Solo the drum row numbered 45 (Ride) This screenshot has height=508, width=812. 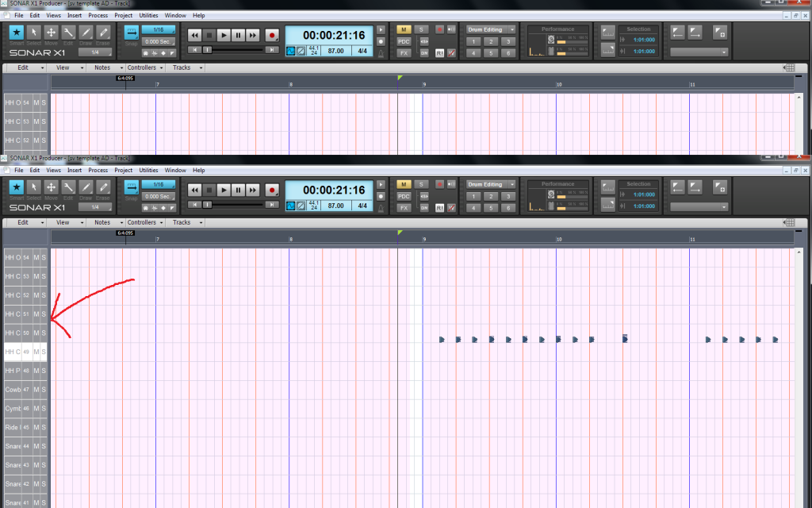[x=44, y=428]
